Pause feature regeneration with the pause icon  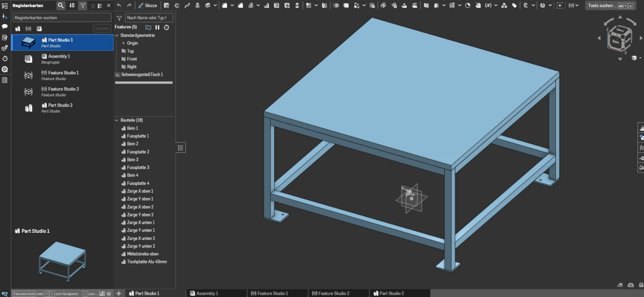coord(157,27)
